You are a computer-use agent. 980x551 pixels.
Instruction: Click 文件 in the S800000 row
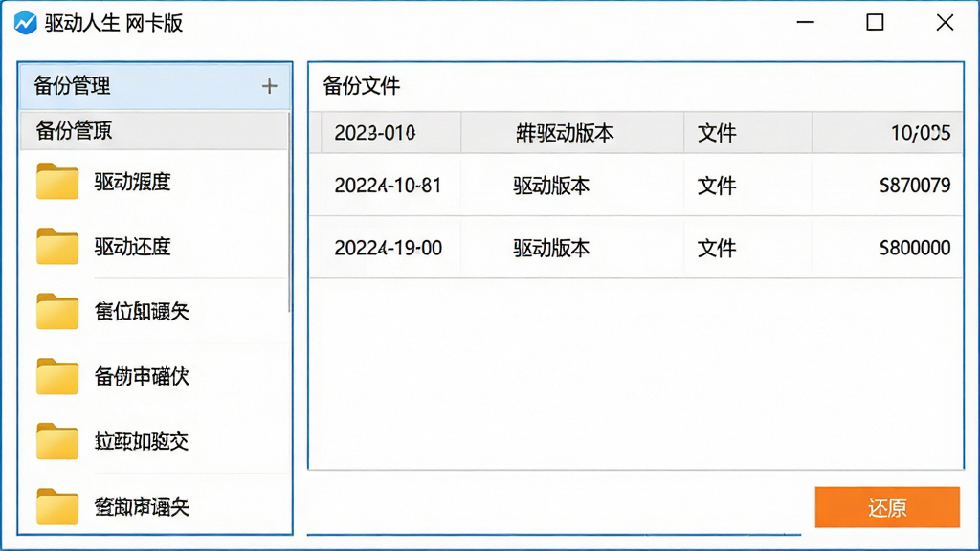[717, 248]
